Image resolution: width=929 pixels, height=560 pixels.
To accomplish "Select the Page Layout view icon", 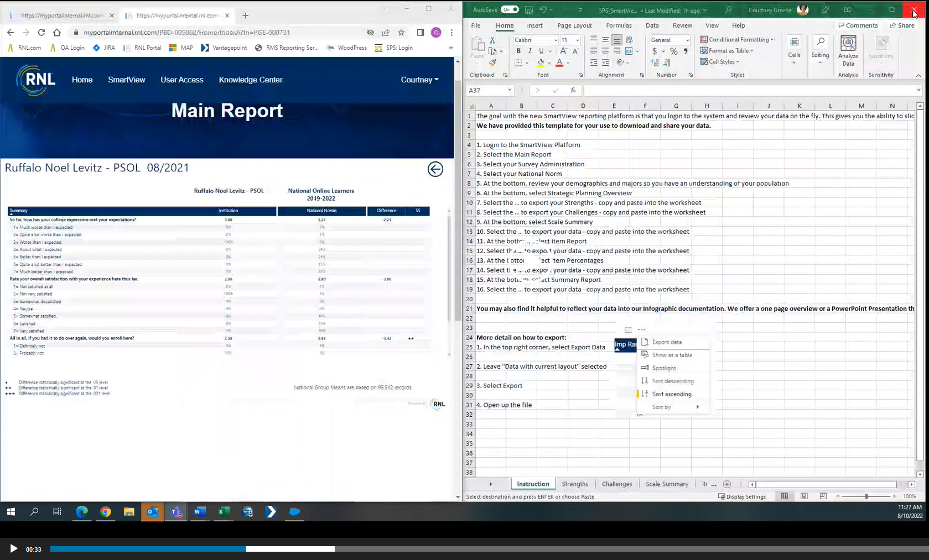I will pyautogui.click(x=804, y=496).
